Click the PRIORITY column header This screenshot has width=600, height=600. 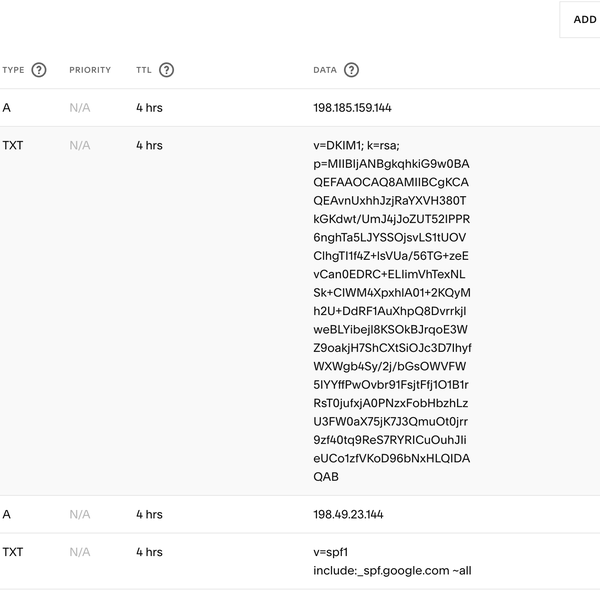(x=90, y=70)
